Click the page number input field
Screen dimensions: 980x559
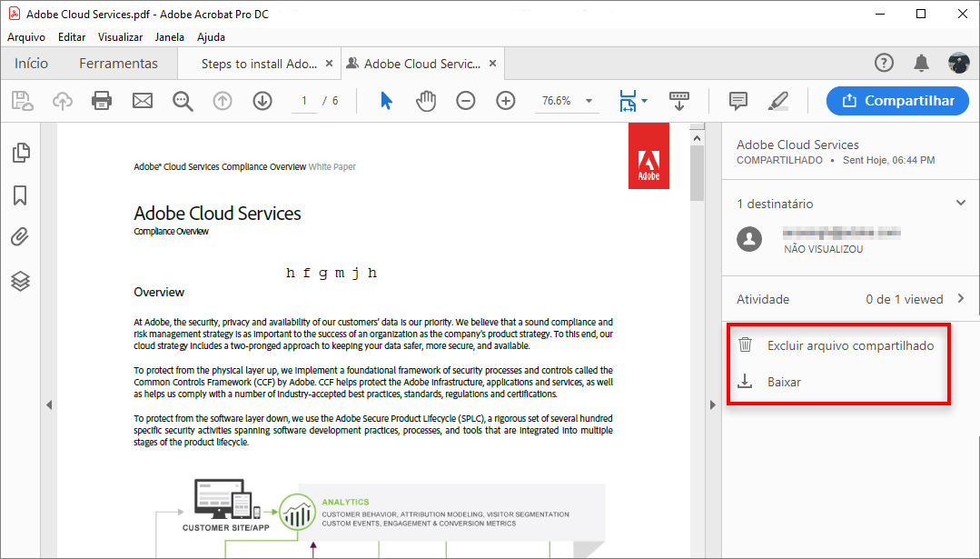pos(304,101)
